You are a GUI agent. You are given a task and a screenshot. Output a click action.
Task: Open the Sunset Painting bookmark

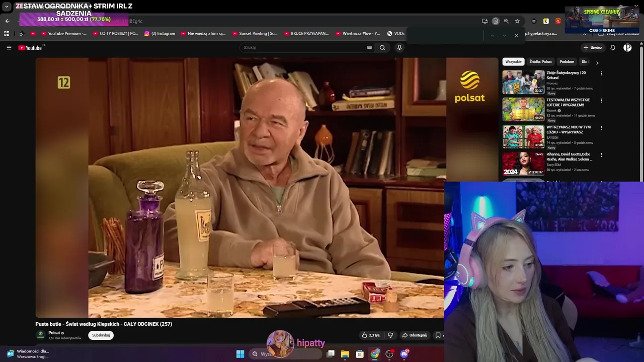(x=255, y=34)
